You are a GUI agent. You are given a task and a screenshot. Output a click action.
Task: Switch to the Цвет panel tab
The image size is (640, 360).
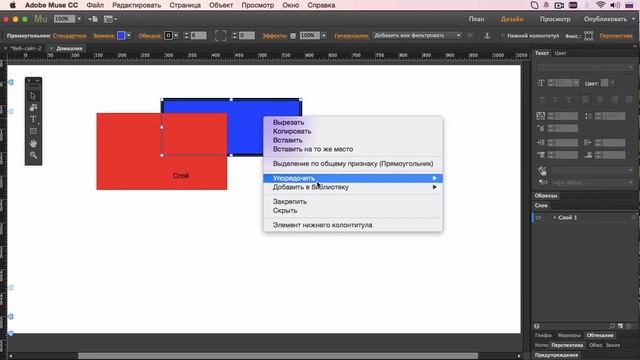(x=560, y=53)
